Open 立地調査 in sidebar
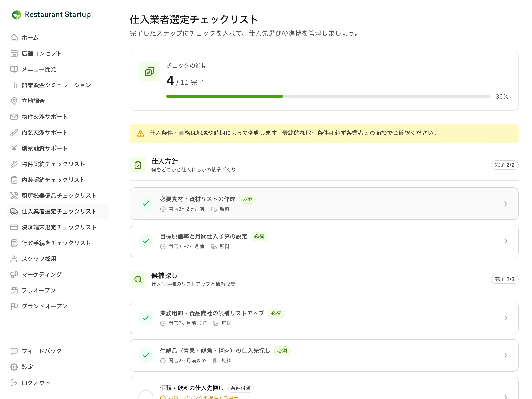Screen dimensions: 532x399 [58, 101]
